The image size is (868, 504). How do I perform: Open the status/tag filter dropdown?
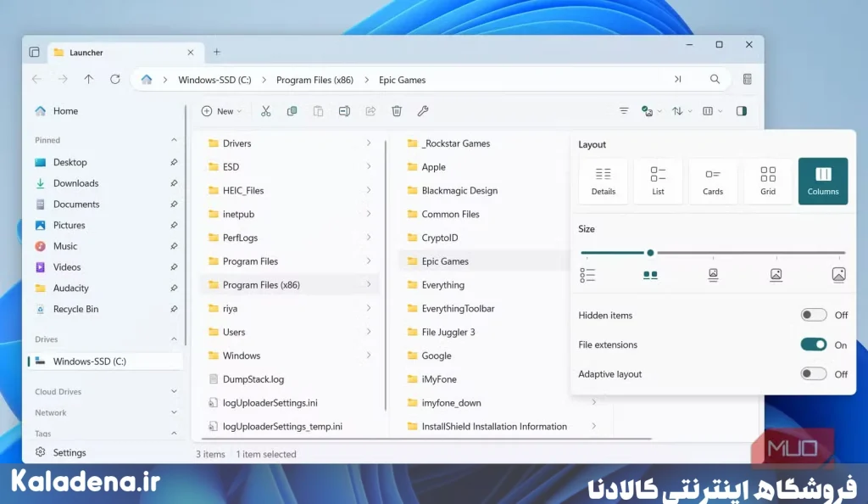point(651,111)
